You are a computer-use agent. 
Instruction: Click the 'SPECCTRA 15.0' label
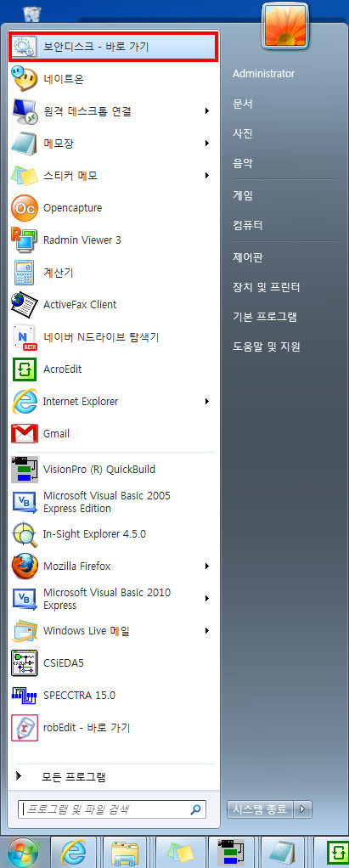(x=79, y=696)
